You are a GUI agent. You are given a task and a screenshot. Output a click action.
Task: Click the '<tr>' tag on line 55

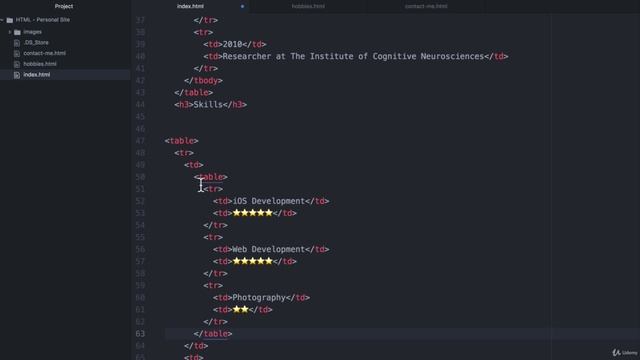213,238
